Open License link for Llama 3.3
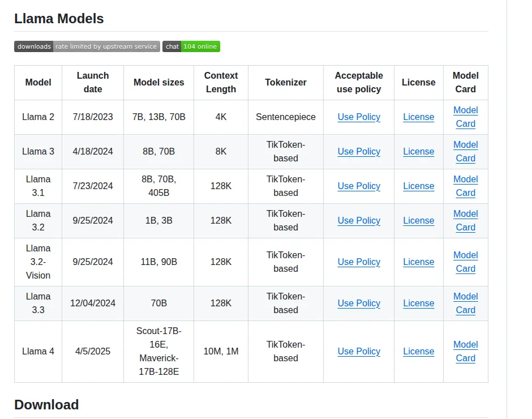Image resolution: width=532 pixels, height=419 pixels. 418,303
